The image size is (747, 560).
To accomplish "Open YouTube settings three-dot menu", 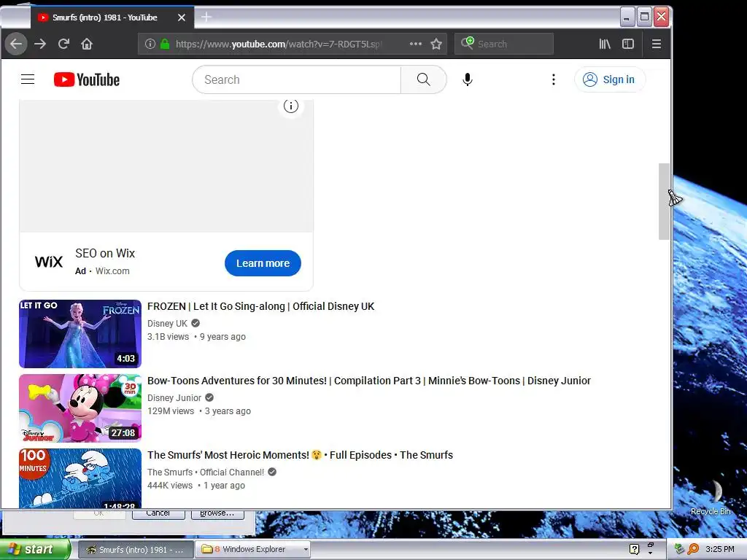I will click(553, 79).
